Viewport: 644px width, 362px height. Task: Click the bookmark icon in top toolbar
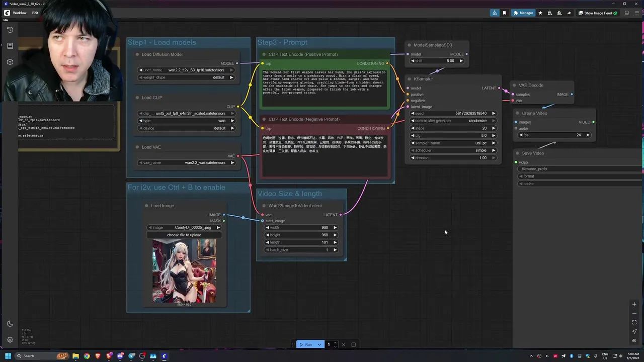pyautogui.click(x=504, y=13)
